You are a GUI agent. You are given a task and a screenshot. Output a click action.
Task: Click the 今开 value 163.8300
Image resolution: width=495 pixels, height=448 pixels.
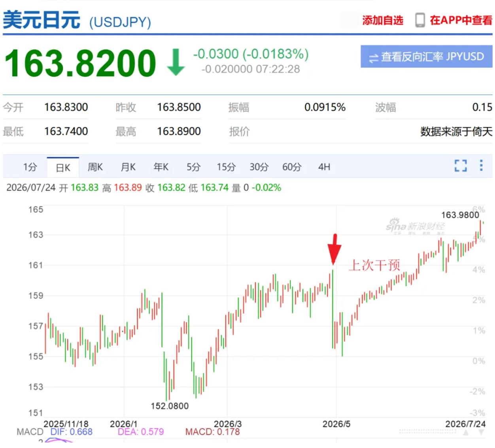(x=66, y=107)
